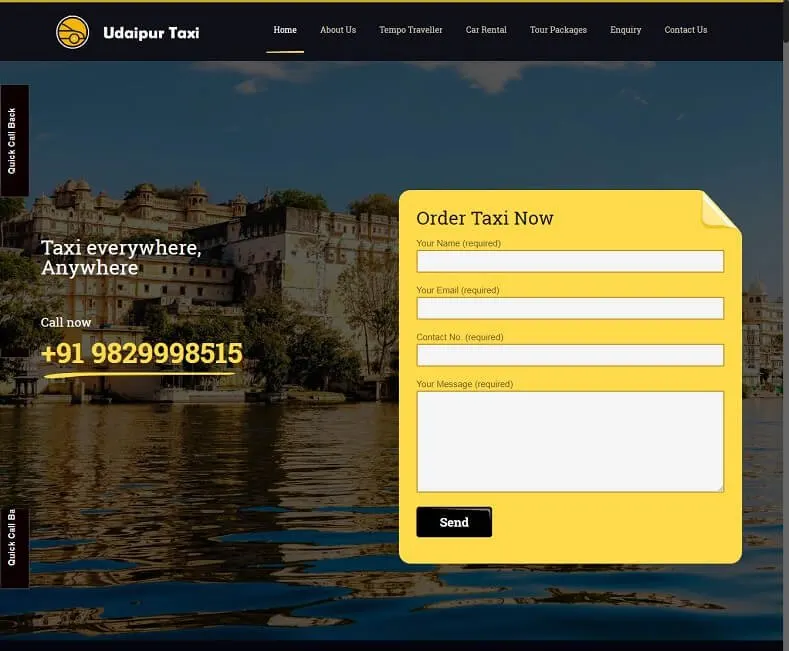Submit the form with Send button
This screenshot has height=651, width=789.
point(454,522)
